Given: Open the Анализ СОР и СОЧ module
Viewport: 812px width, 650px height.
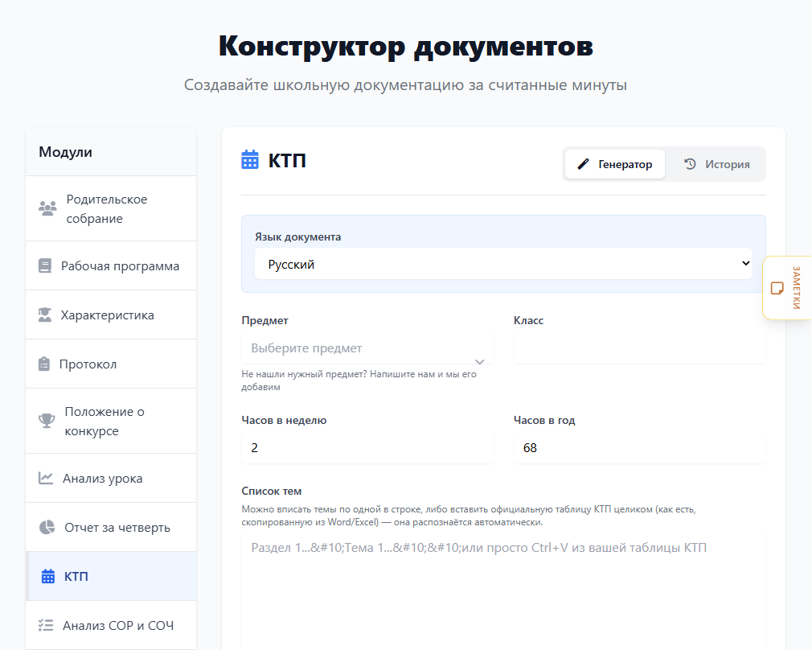Looking at the screenshot, I should coord(111,625).
